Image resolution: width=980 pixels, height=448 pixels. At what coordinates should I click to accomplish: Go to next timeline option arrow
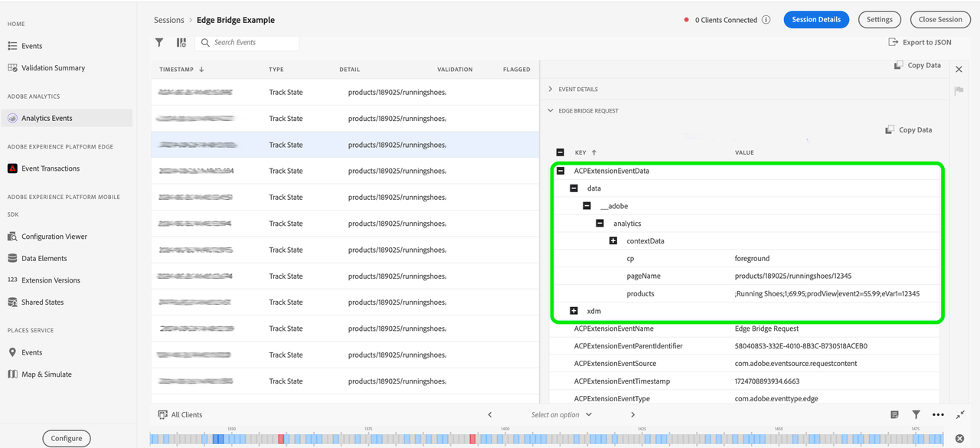click(633, 415)
